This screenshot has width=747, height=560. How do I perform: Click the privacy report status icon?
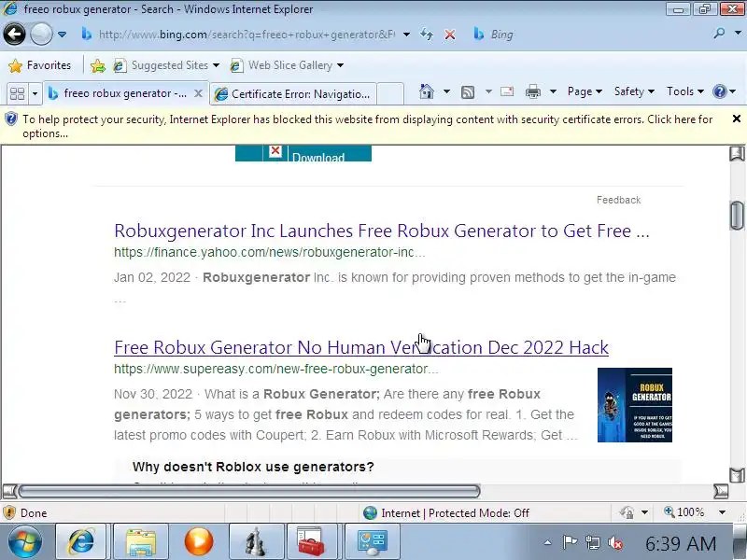point(627,512)
